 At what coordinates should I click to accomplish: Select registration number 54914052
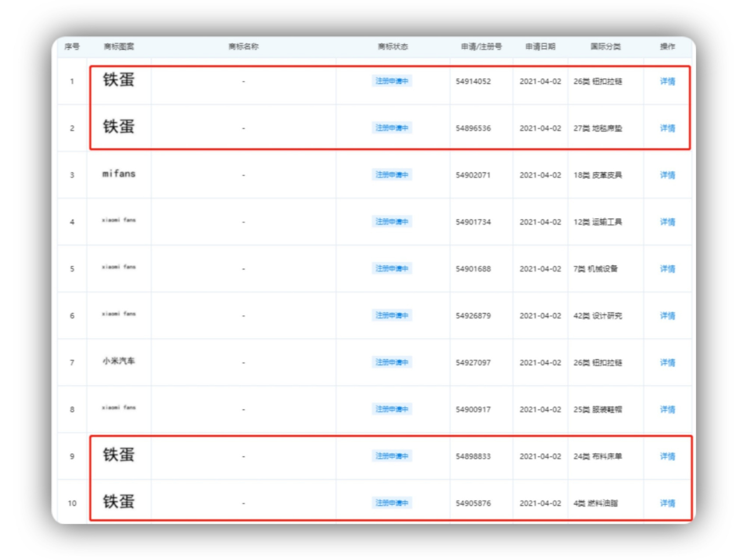coord(473,81)
